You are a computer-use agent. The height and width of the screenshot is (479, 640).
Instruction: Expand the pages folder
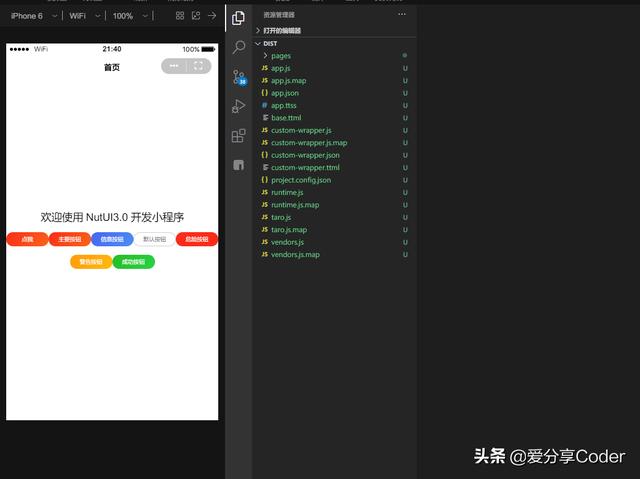(334, 55)
